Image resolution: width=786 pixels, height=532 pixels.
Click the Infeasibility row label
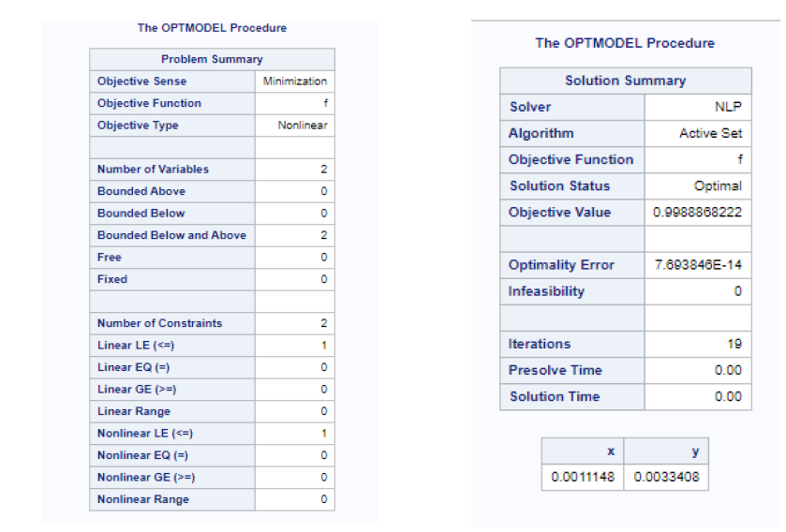(572, 291)
